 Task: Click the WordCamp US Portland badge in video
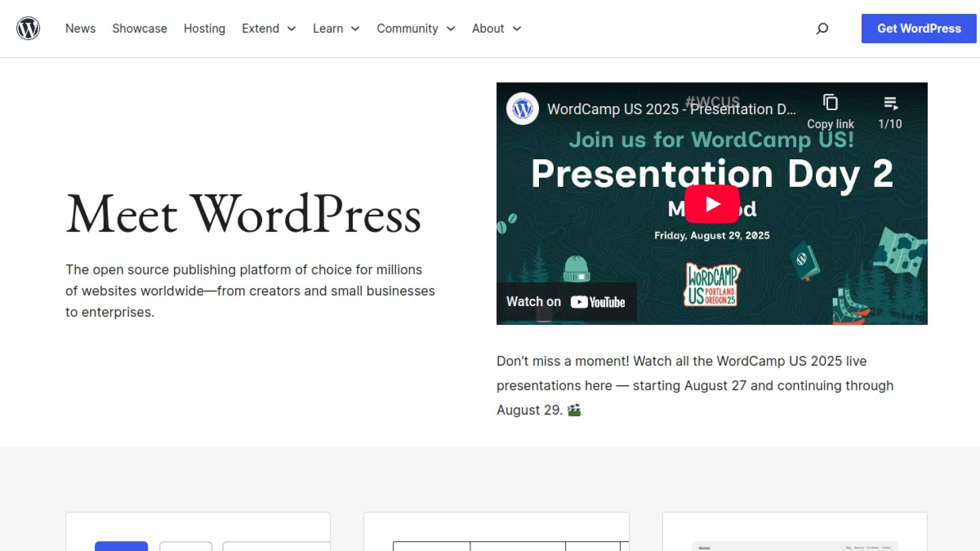712,285
